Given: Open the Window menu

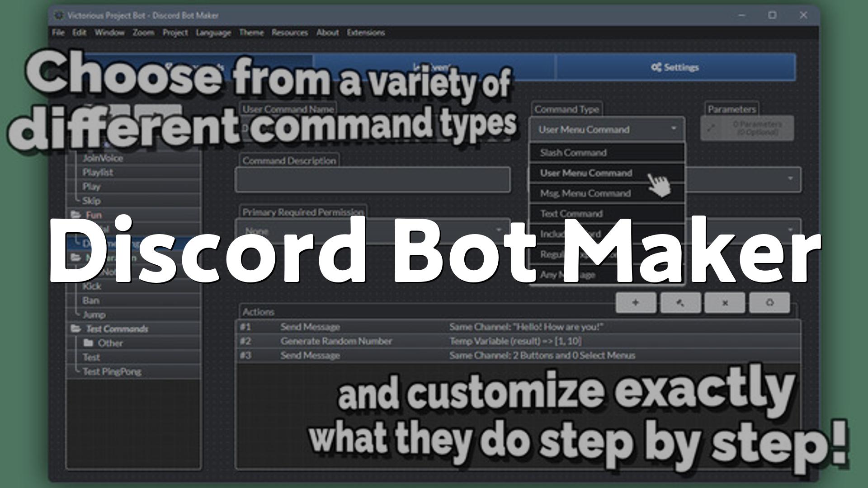Looking at the screenshot, I should coord(109,33).
